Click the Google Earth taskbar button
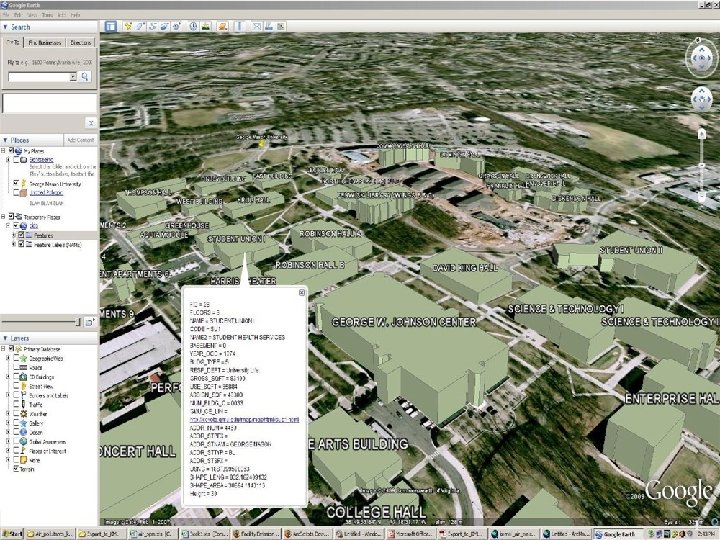Screen dimensions: 720x540 point(619,534)
